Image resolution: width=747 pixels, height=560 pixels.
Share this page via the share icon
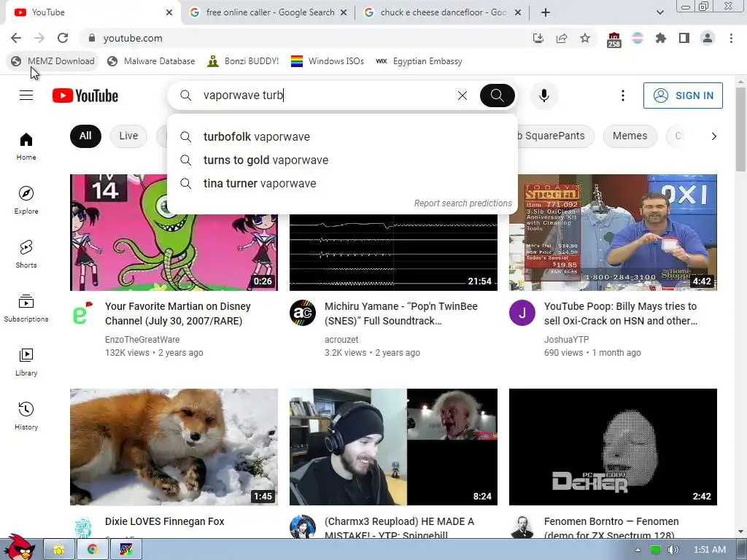pos(562,38)
